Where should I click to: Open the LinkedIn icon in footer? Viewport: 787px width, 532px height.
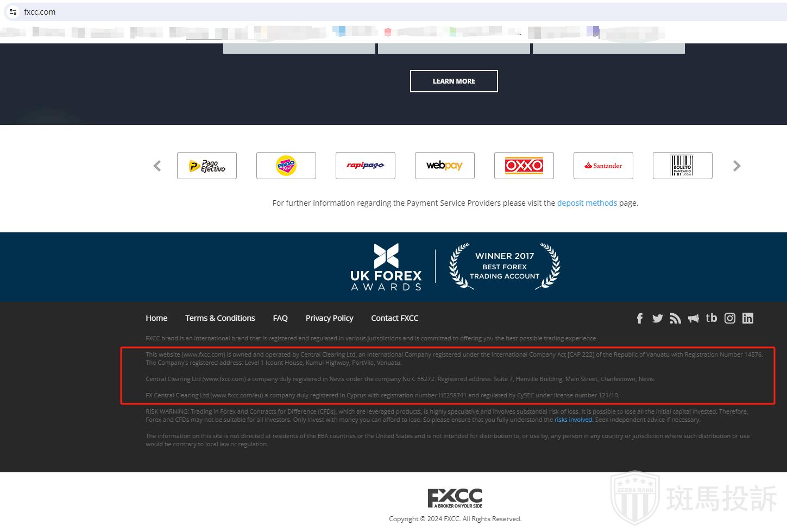click(x=748, y=319)
